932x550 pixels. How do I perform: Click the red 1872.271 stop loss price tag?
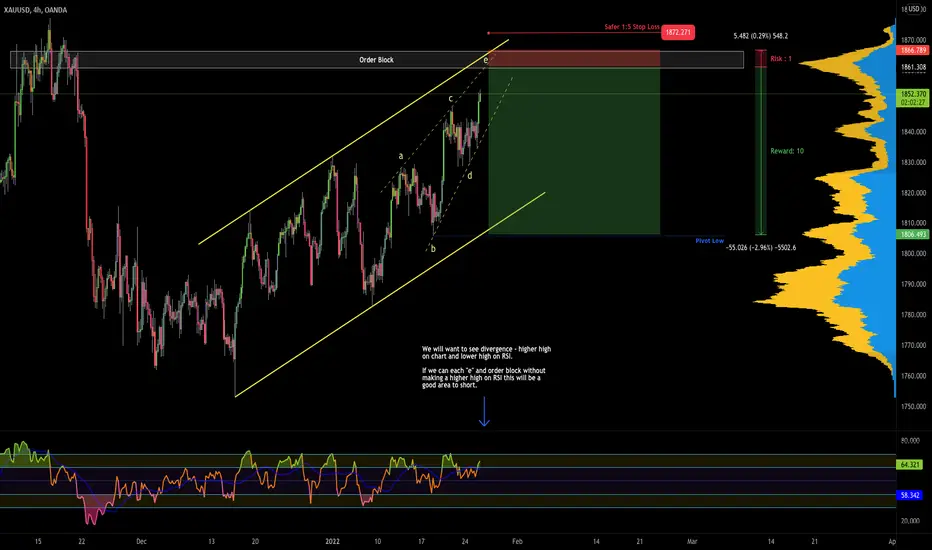point(678,32)
